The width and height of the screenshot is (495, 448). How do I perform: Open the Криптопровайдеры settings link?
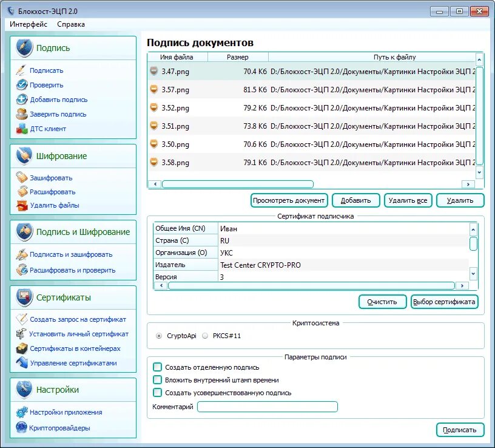(59, 428)
